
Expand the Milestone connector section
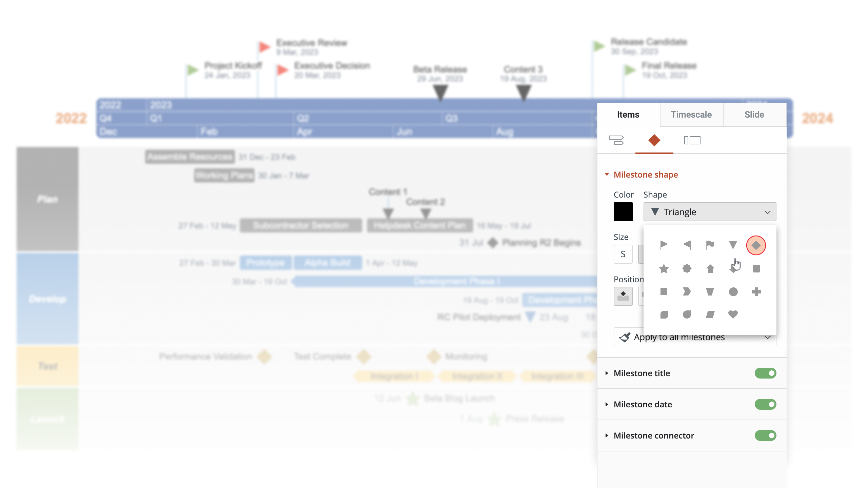(607, 435)
